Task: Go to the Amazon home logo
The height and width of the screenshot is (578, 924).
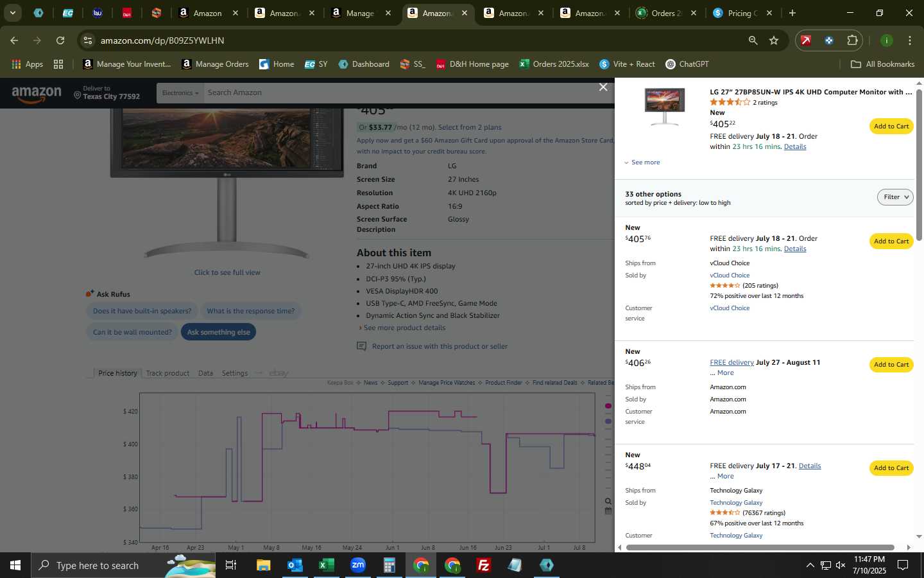Action: [x=37, y=94]
